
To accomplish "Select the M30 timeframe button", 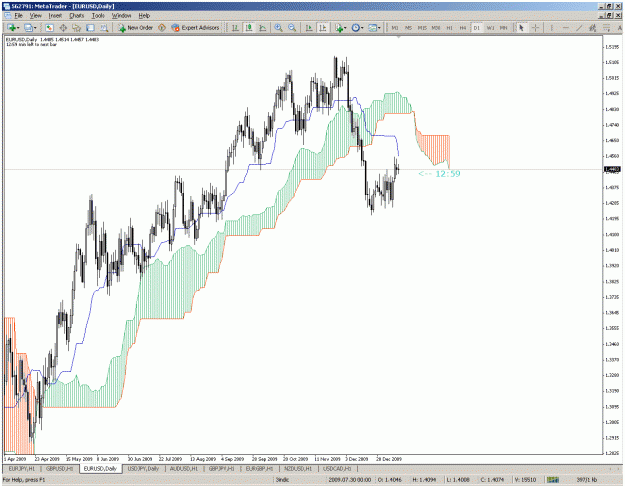I will click(436, 28).
